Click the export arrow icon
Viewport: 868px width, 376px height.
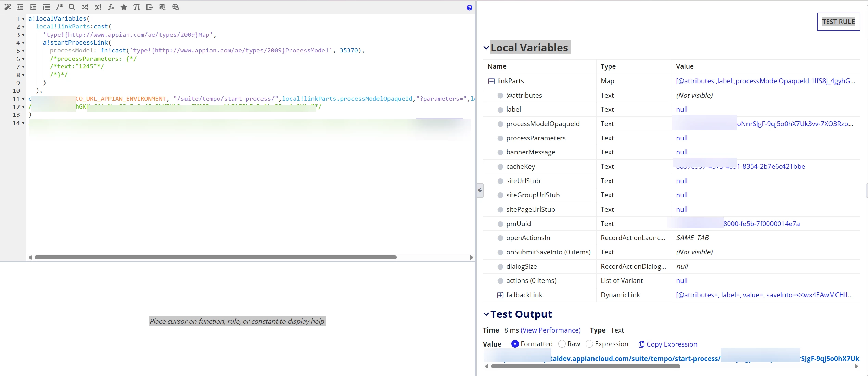pos(150,7)
